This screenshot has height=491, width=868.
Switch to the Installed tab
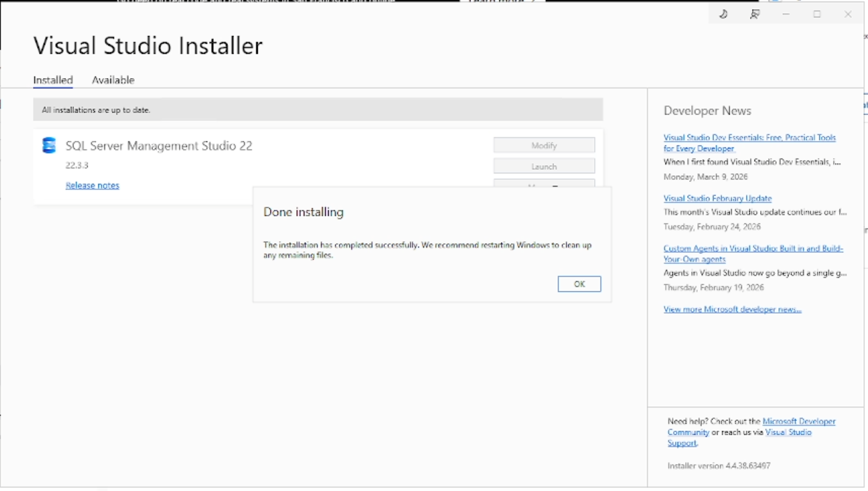[53, 80]
